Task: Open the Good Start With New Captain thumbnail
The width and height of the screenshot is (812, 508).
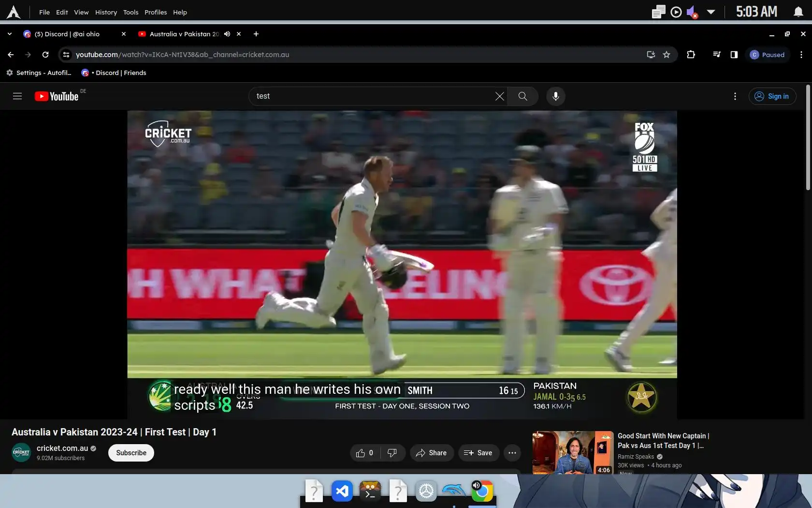Action: click(x=573, y=452)
